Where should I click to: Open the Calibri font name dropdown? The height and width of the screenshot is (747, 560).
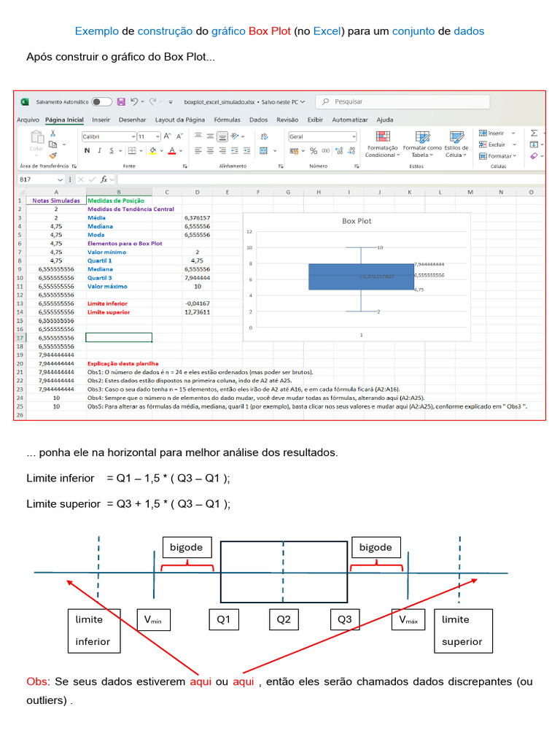tap(133, 136)
